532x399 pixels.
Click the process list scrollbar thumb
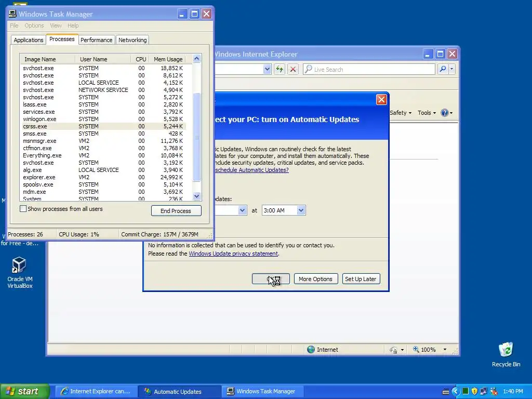[x=197, y=137]
